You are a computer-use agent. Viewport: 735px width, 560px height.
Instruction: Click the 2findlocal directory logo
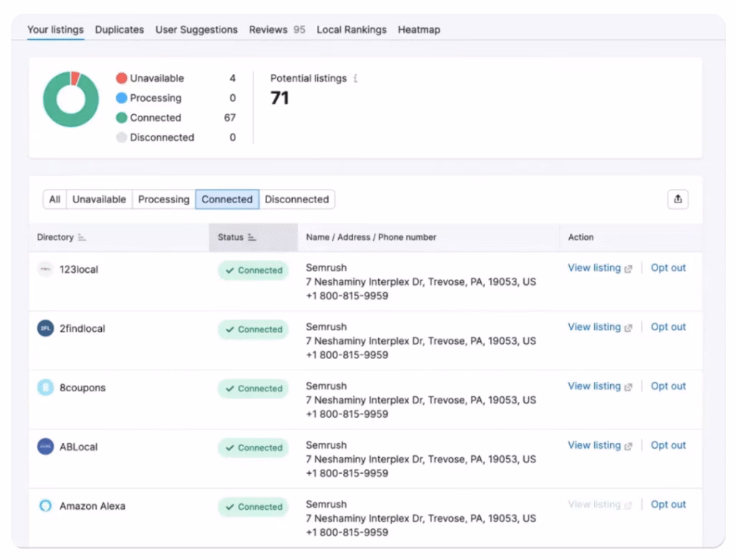point(45,329)
